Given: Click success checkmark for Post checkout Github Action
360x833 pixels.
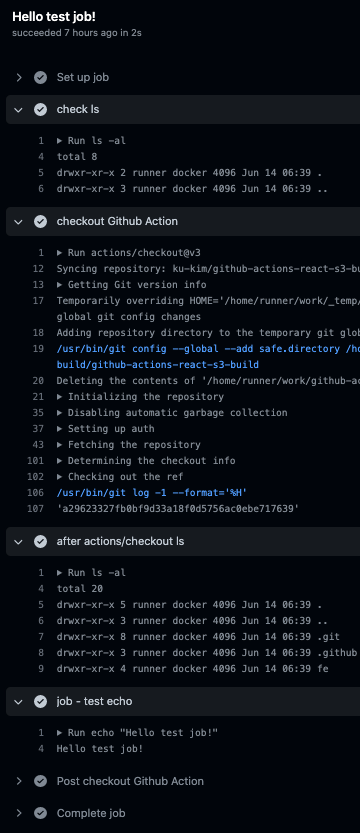Looking at the screenshot, I should pos(40,781).
